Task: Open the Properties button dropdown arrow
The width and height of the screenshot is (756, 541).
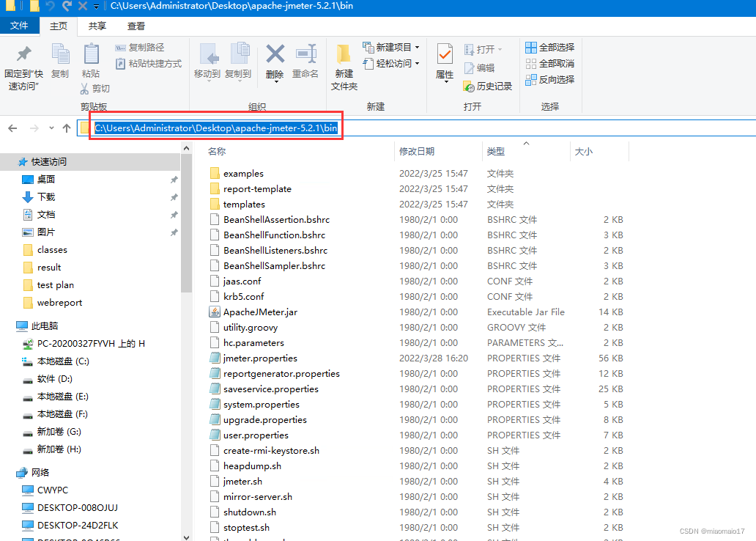Action: tap(445, 81)
